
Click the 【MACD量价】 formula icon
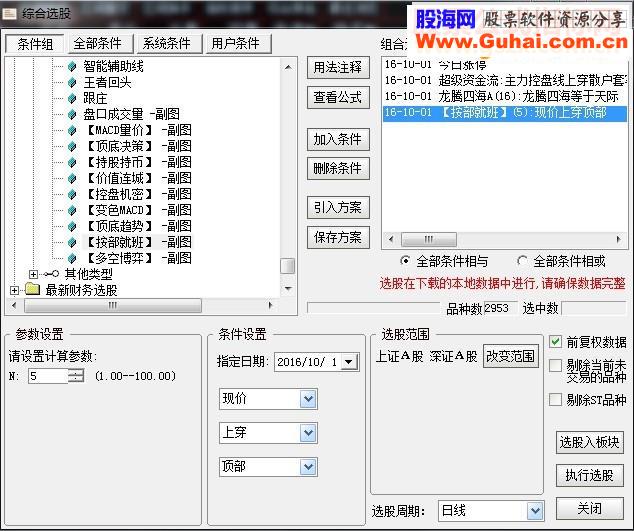72,130
